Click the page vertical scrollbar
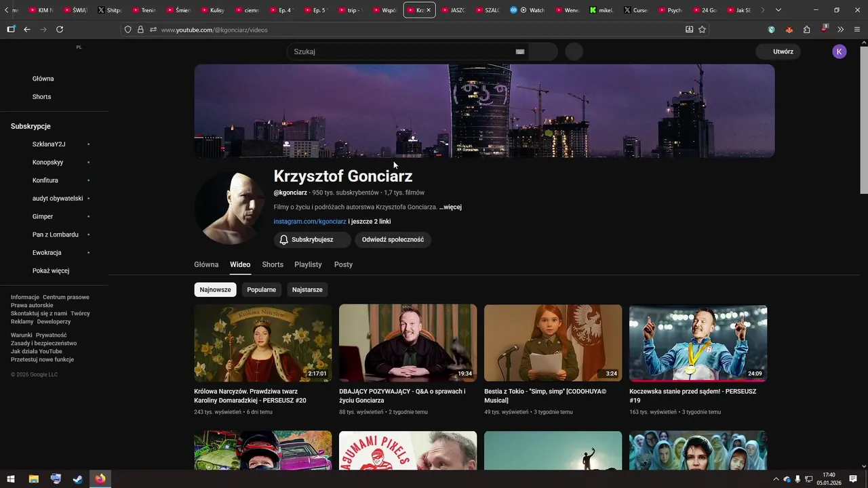868x488 pixels. [863, 119]
